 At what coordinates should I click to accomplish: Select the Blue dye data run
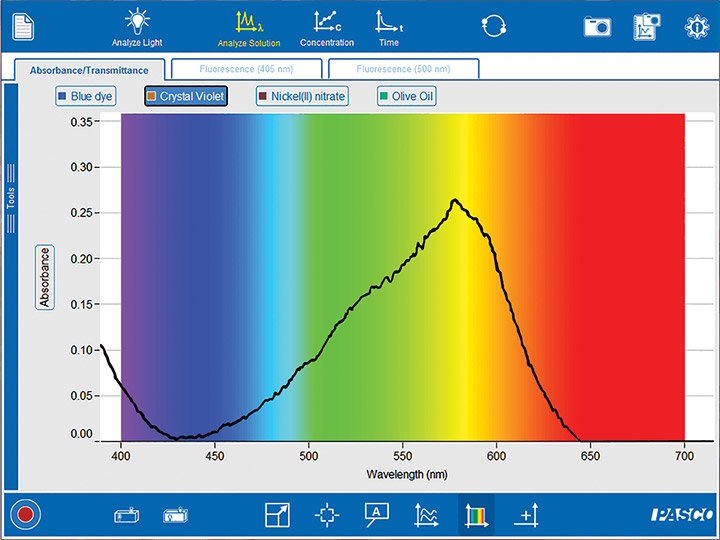point(85,96)
